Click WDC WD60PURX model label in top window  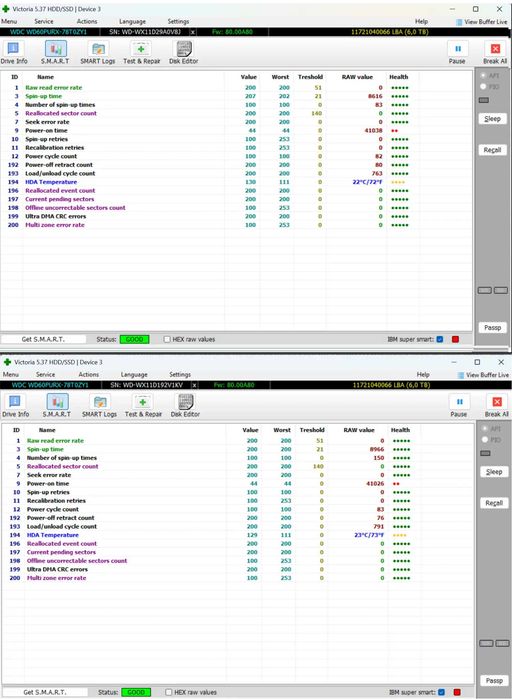click(49, 32)
